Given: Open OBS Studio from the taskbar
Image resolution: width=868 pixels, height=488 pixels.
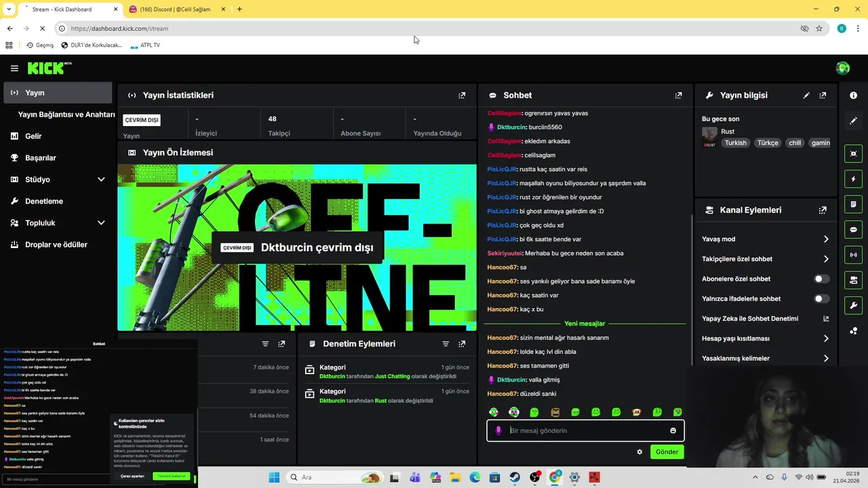Looking at the screenshot, I should [x=534, y=477].
